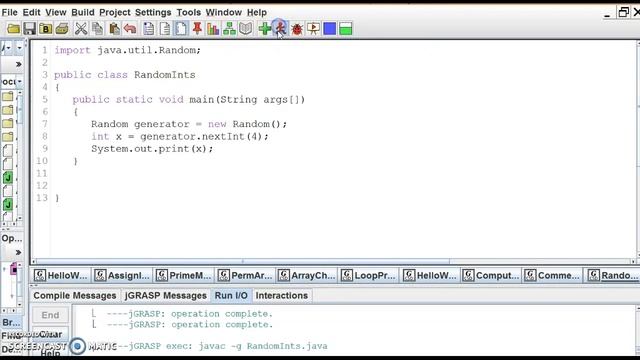This screenshot has height=360, width=640.
Task: Click the End button
Action: click(x=50, y=315)
